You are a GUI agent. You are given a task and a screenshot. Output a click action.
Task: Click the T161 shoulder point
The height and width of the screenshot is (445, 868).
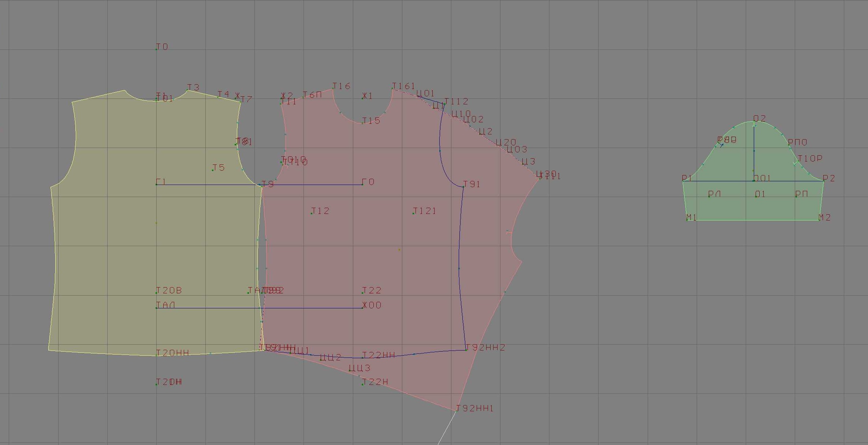point(392,89)
